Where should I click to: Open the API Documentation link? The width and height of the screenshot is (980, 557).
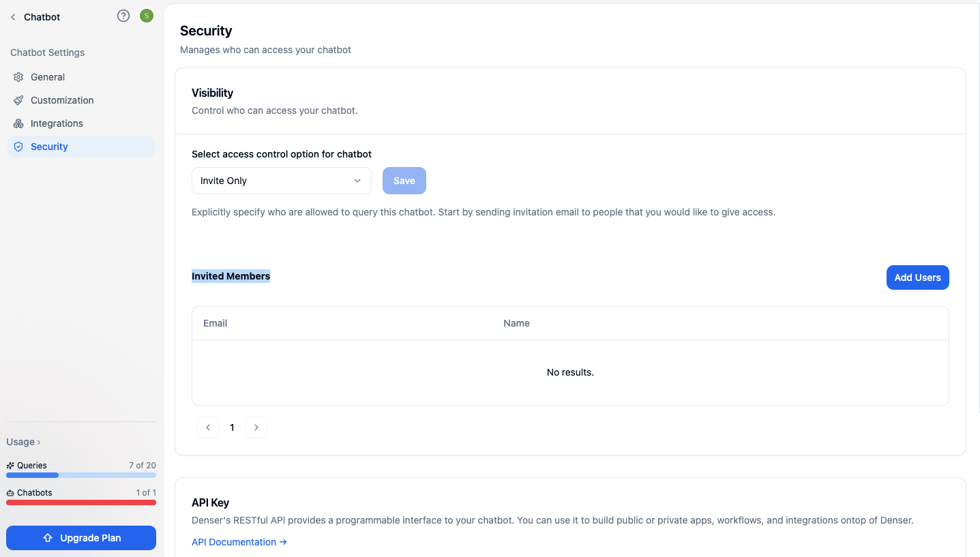(x=239, y=542)
